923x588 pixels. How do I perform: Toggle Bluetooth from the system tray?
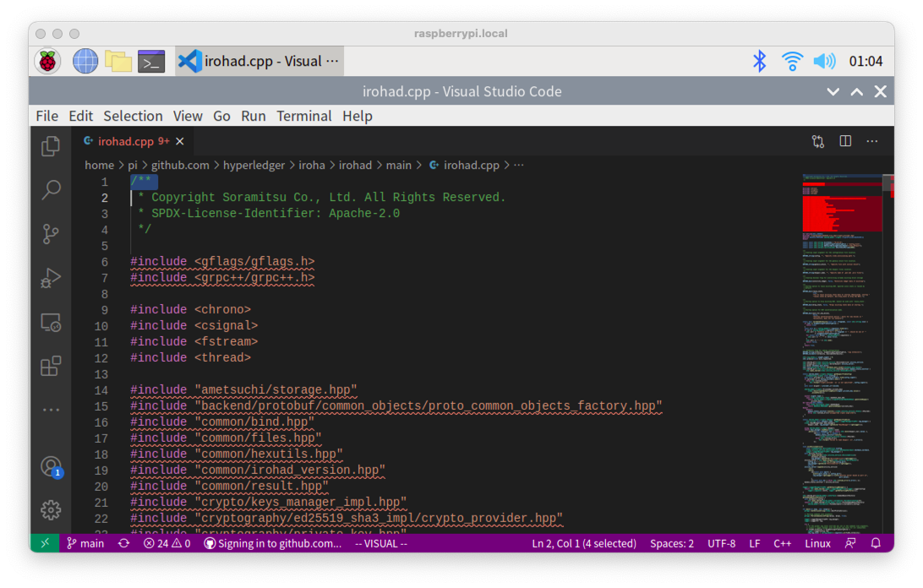(759, 60)
